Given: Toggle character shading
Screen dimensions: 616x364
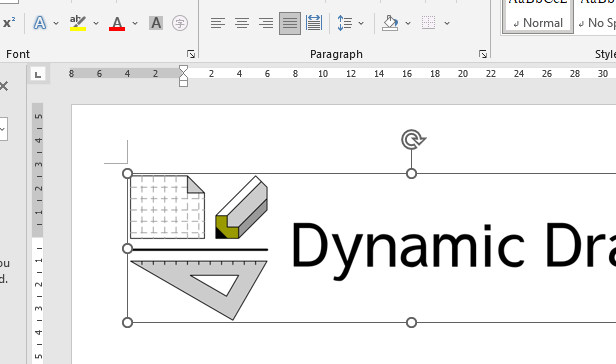Looking at the screenshot, I should [x=156, y=23].
